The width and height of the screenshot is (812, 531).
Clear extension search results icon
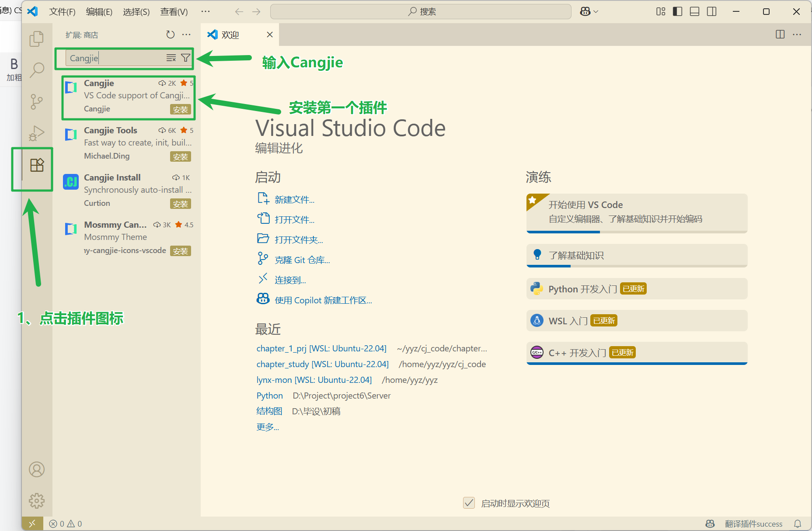pyautogui.click(x=171, y=58)
